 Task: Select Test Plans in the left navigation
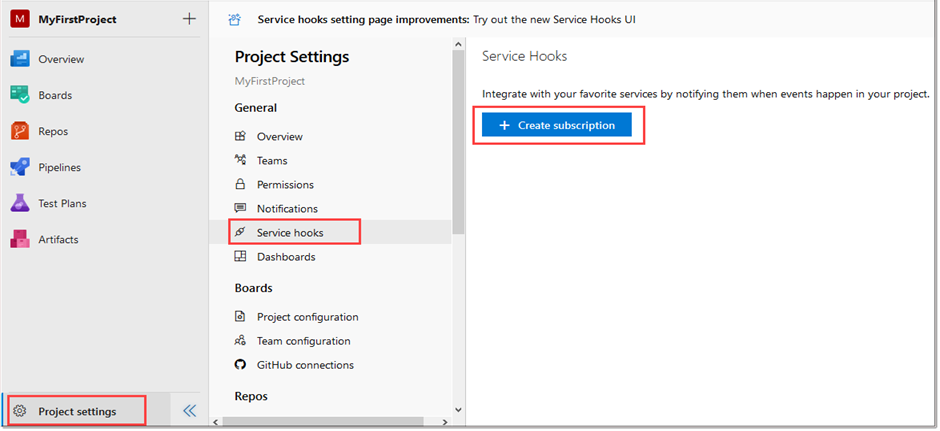click(62, 203)
